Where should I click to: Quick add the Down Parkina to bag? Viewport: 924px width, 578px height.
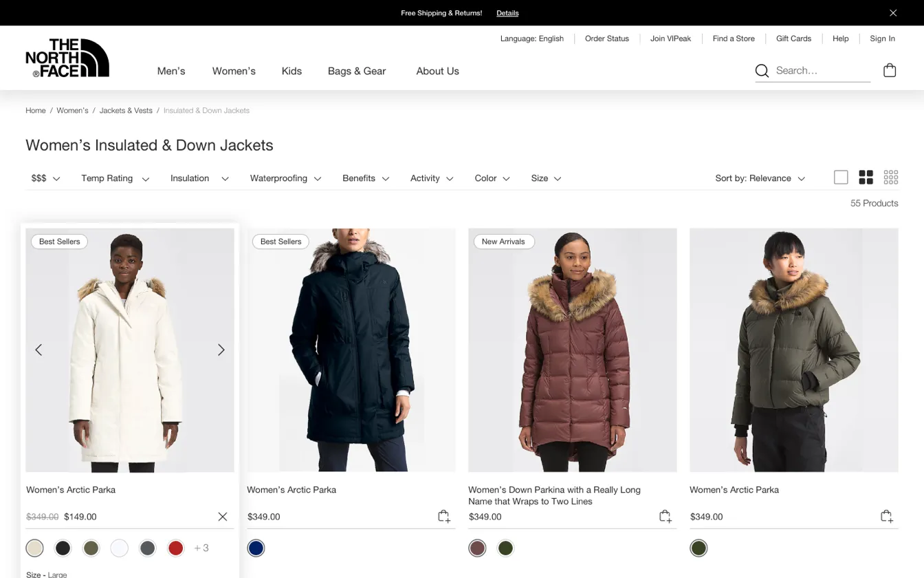tap(665, 517)
